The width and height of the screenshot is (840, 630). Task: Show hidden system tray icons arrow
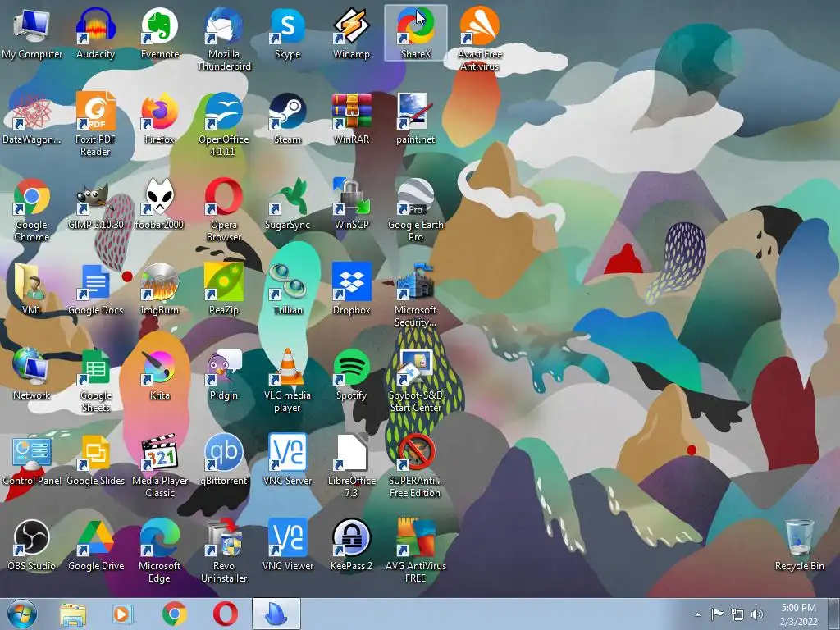pyautogui.click(x=697, y=614)
